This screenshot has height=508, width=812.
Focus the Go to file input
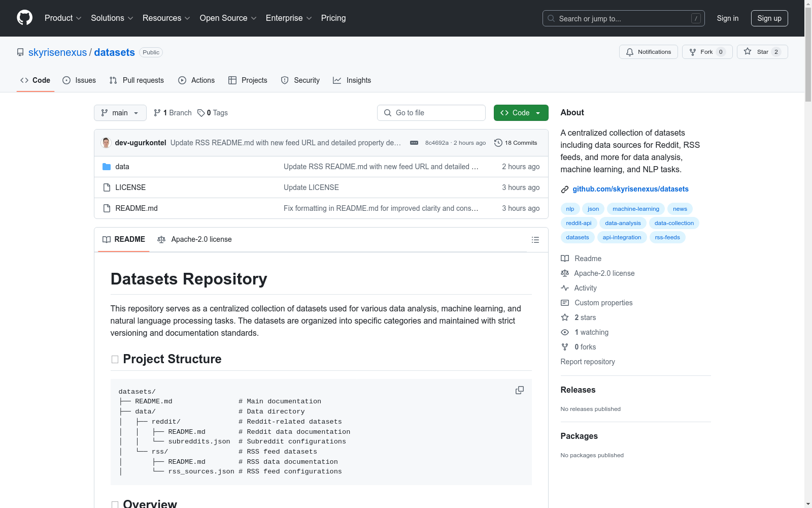pyautogui.click(x=431, y=113)
